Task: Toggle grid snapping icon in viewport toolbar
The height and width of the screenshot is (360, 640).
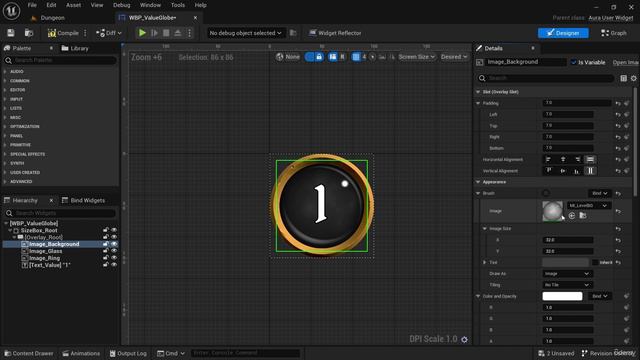Action: [356, 57]
